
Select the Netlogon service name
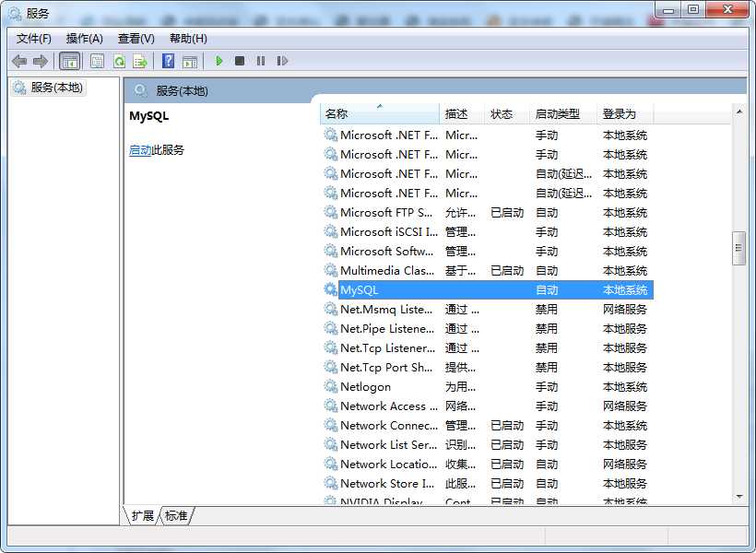tap(365, 387)
